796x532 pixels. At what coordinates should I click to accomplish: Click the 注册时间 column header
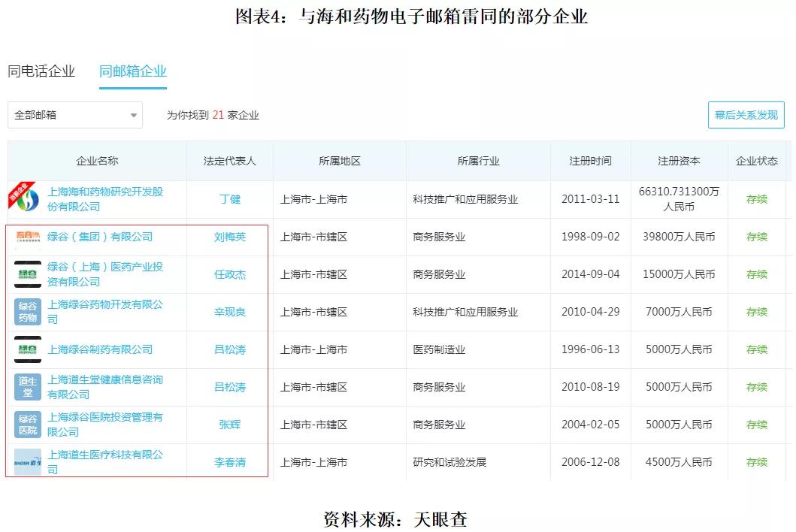(x=590, y=161)
